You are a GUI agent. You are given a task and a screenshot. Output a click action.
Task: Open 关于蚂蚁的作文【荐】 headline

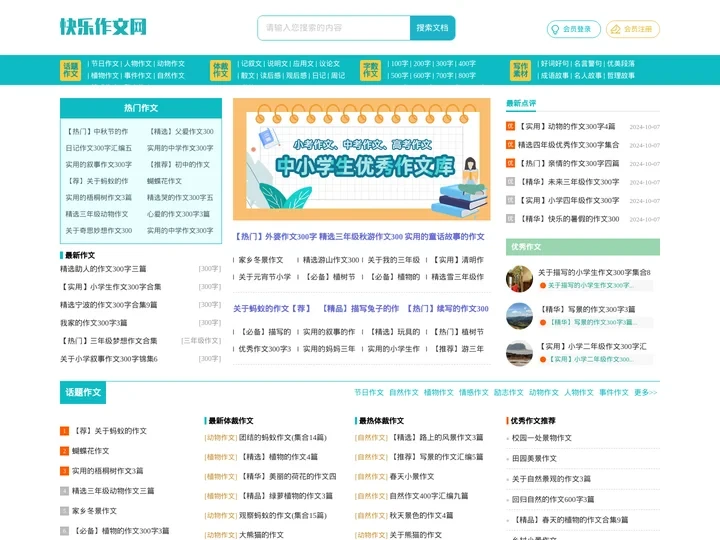(272, 309)
